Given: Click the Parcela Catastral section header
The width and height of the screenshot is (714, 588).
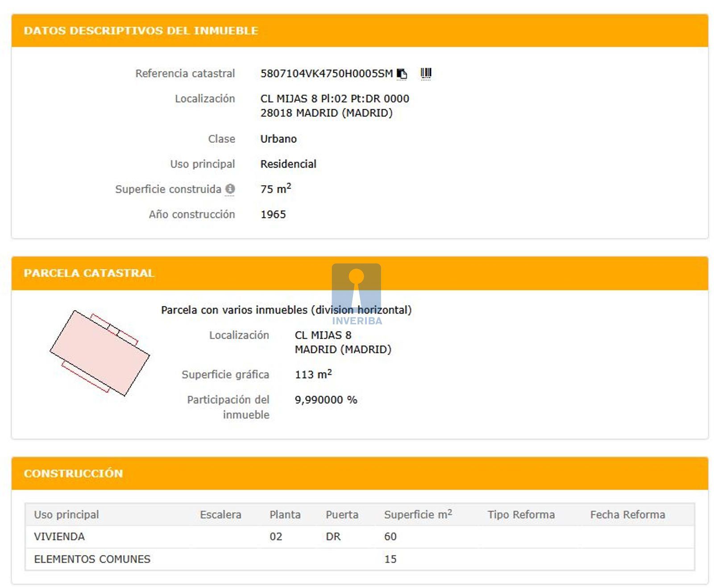Looking at the screenshot, I should (89, 273).
